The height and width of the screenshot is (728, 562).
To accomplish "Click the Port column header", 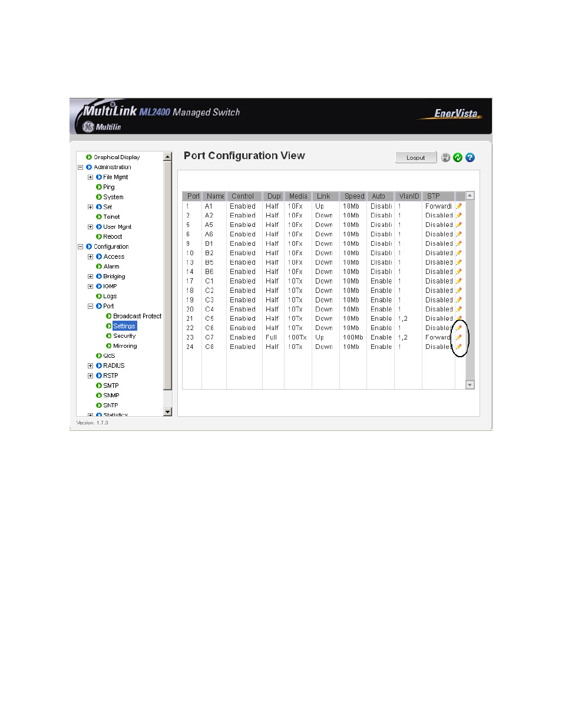I will [x=192, y=196].
